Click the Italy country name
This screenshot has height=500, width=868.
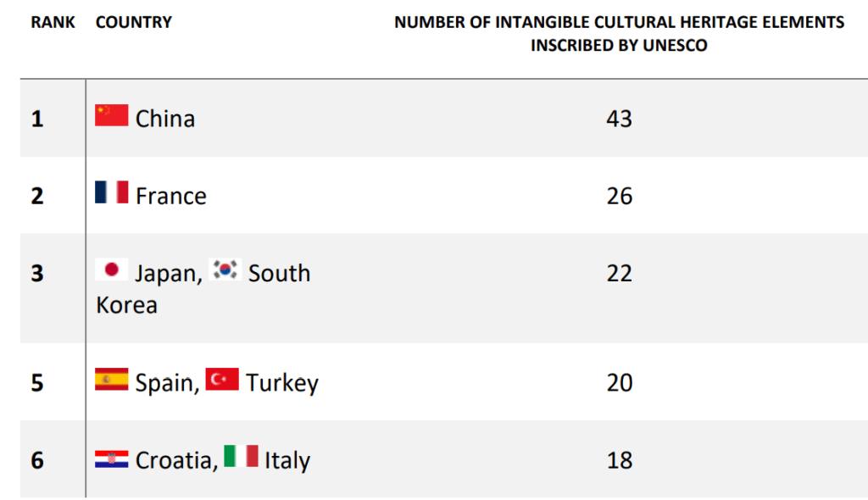(287, 461)
